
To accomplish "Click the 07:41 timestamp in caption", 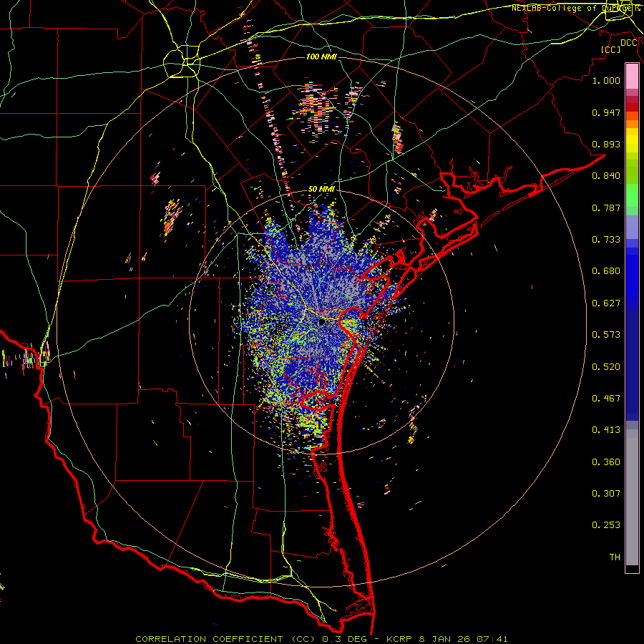I will [492, 639].
